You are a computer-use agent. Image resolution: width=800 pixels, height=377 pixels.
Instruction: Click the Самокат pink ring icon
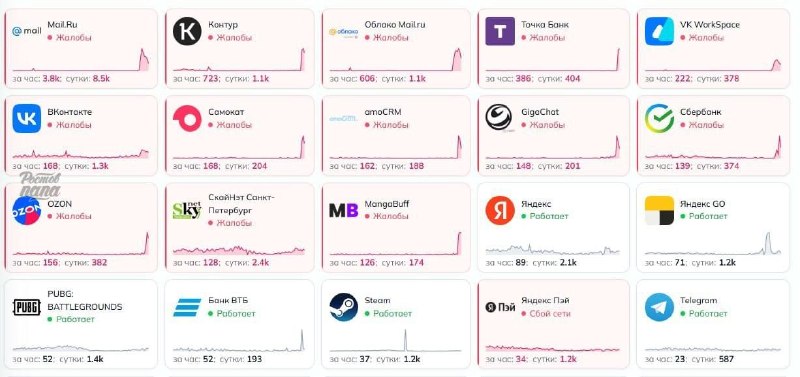point(187,118)
